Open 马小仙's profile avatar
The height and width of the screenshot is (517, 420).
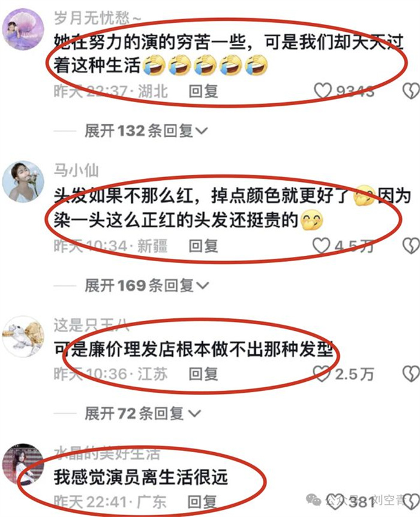[23, 181]
